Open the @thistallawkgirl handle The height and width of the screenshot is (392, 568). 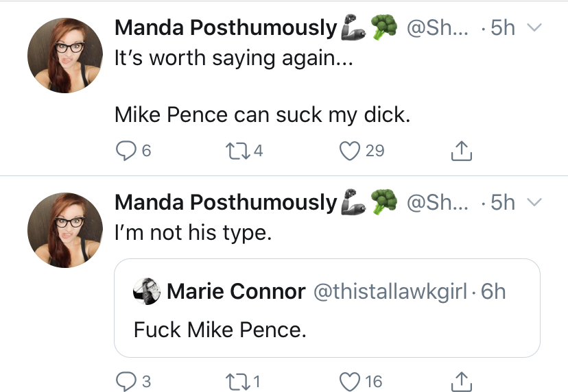coord(390,291)
